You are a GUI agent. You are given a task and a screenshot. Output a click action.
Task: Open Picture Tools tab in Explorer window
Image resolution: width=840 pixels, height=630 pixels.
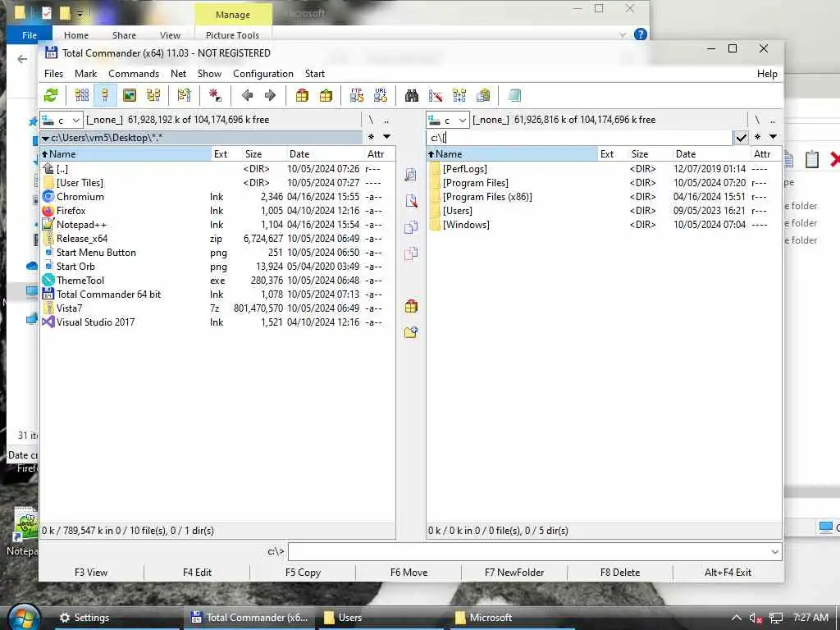coord(232,35)
